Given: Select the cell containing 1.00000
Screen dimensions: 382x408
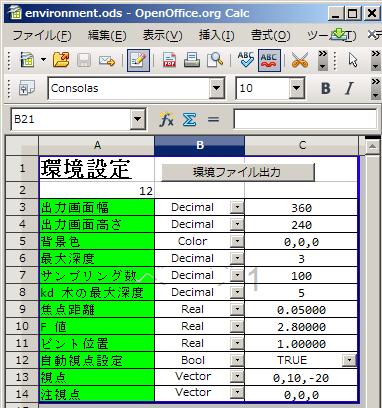Looking at the screenshot, I should pyautogui.click(x=301, y=344).
